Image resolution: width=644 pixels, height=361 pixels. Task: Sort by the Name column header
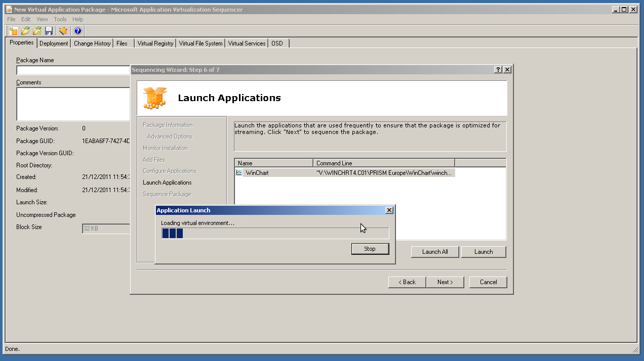point(274,163)
